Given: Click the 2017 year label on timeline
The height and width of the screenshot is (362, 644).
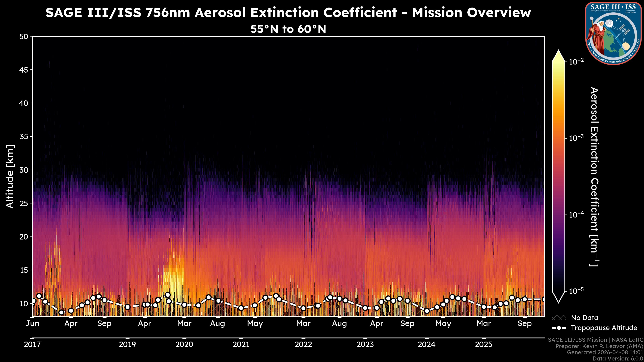Looking at the screenshot, I should [32, 345].
